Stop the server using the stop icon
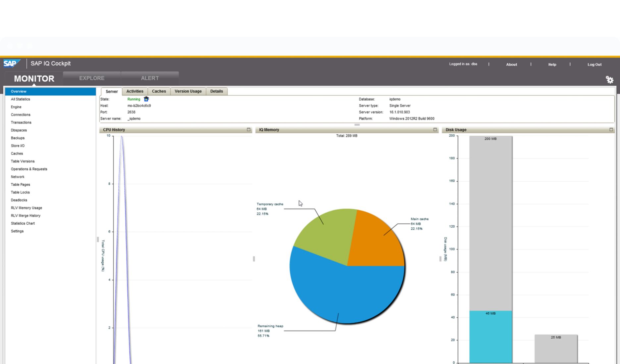This screenshot has height=364, width=620. coord(146,99)
